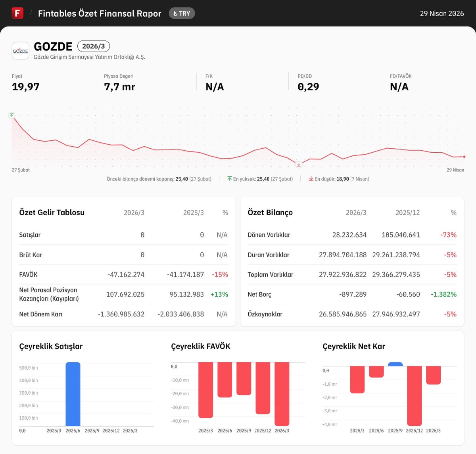Click the red lowest-price marker on chart
The image size is (476, 454).
point(299,165)
